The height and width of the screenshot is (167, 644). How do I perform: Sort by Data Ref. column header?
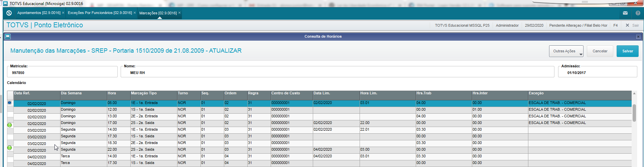click(x=37, y=95)
